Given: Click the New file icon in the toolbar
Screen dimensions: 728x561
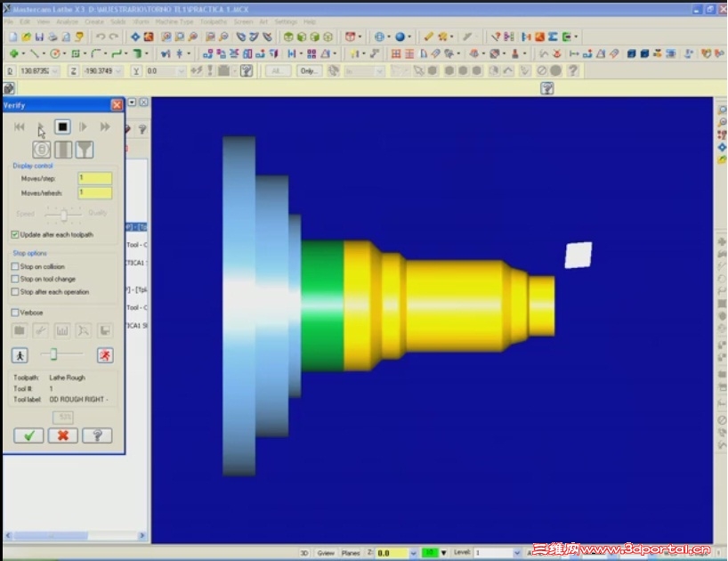Looking at the screenshot, I should [13, 37].
